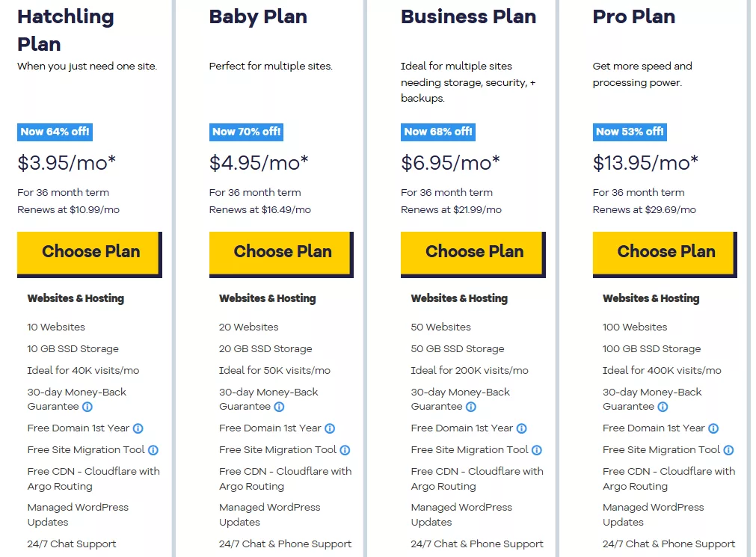
Task: Open info icon for Hatchling Site Migration Tool
Action: pos(153,450)
